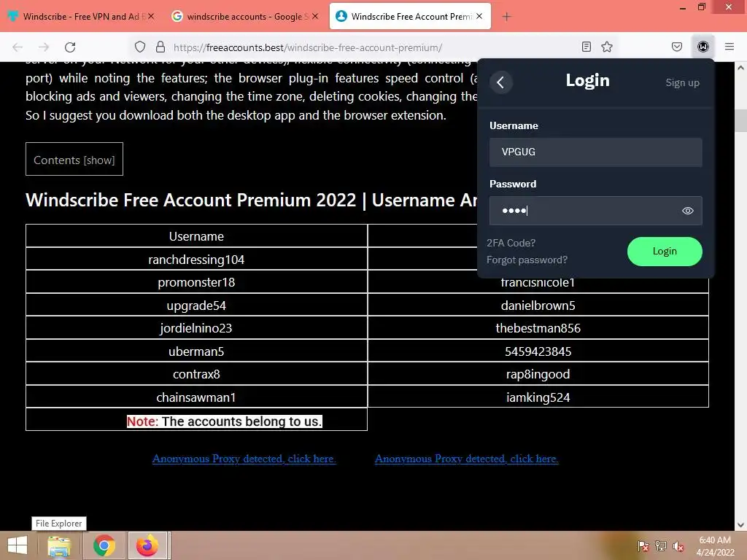
Task: Click the tracking protection shield icon
Action: 139,47
